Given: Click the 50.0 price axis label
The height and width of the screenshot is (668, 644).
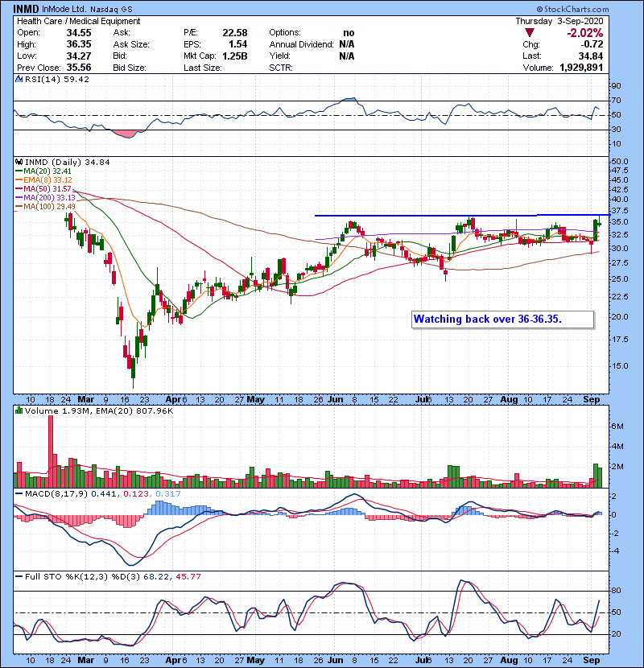Looking at the screenshot, I should (x=620, y=162).
